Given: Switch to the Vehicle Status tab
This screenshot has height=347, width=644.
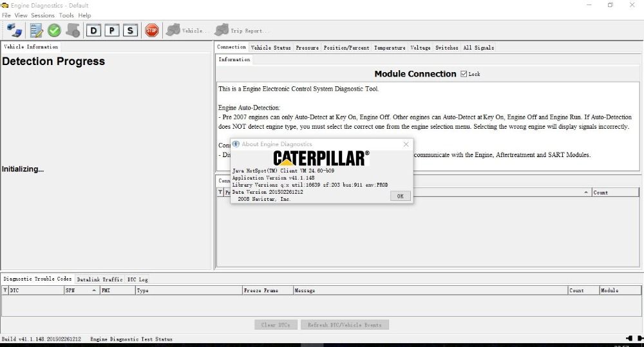Looking at the screenshot, I should click(x=270, y=48).
